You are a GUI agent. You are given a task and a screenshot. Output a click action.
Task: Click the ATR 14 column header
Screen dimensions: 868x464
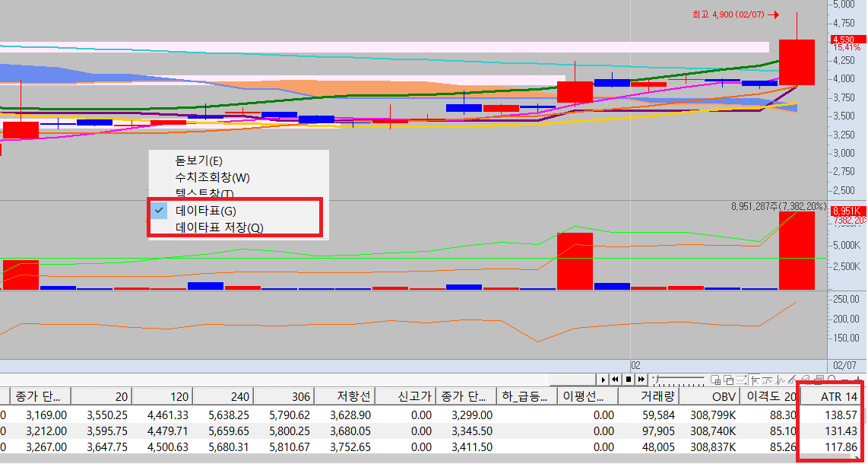(x=831, y=396)
